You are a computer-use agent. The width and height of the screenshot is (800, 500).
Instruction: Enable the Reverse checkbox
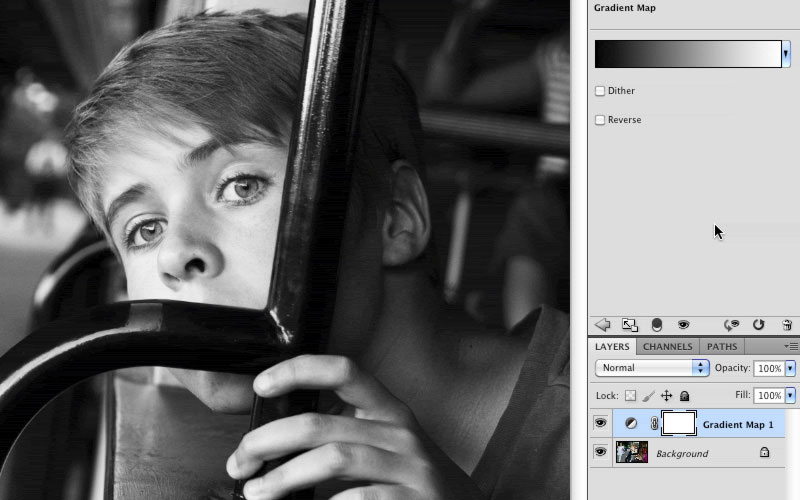pyautogui.click(x=600, y=120)
